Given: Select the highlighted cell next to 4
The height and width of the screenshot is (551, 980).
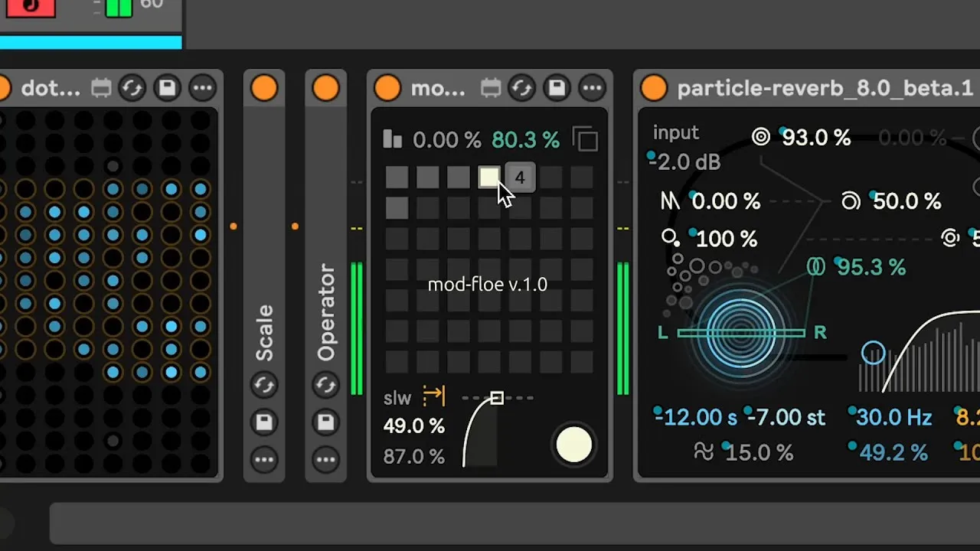Looking at the screenshot, I should tap(489, 178).
